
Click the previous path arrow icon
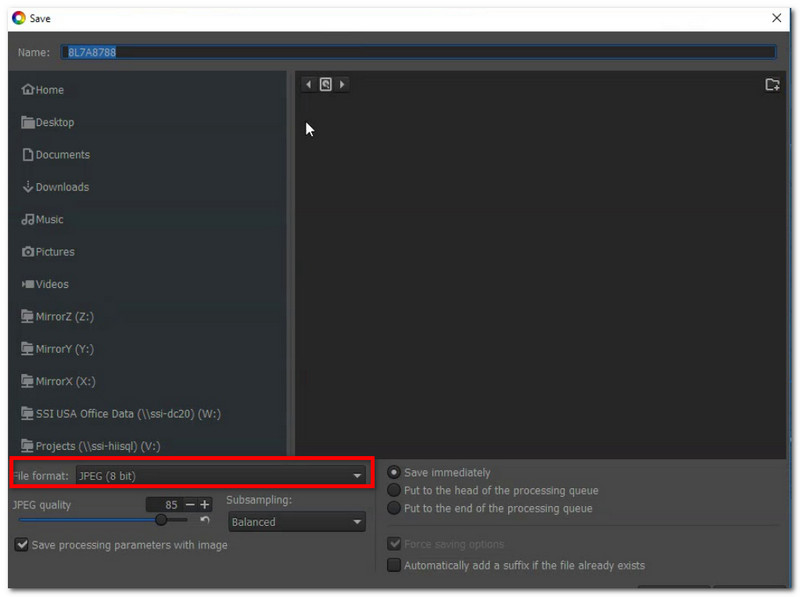(308, 85)
